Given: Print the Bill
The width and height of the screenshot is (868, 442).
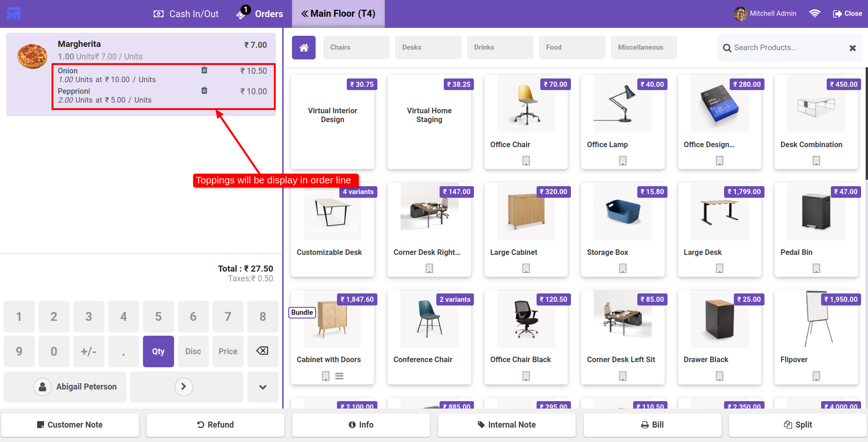Looking at the screenshot, I should (x=653, y=425).
